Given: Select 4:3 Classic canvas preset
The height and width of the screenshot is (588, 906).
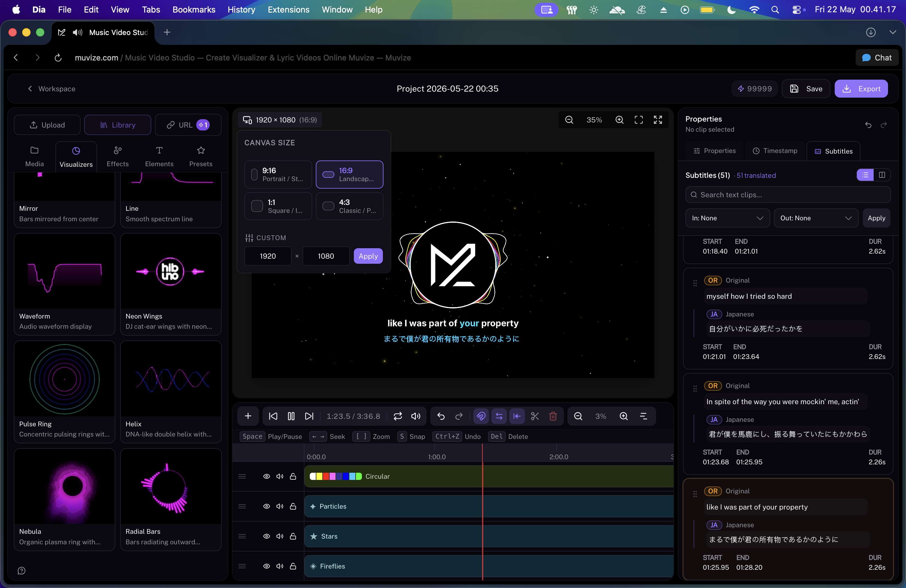Looking at the screenshot, I should (349, 206).
